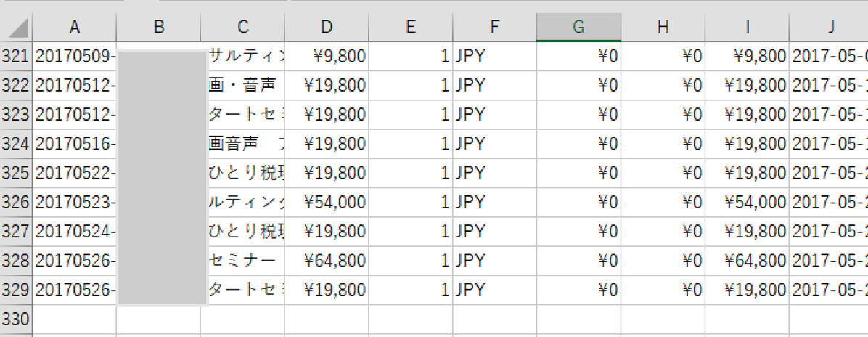The image size is (868, 337).
Task: Select row 326 header
Action: point(16,203)
